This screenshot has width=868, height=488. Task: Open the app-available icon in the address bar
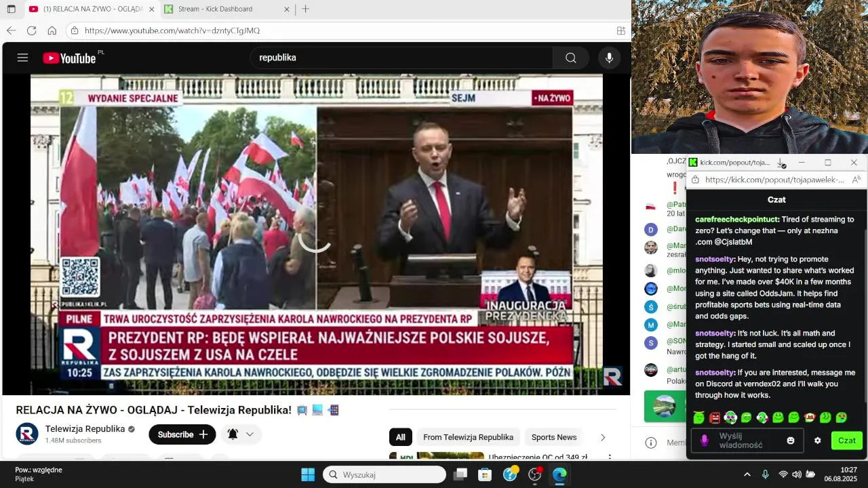click(620, 30)
